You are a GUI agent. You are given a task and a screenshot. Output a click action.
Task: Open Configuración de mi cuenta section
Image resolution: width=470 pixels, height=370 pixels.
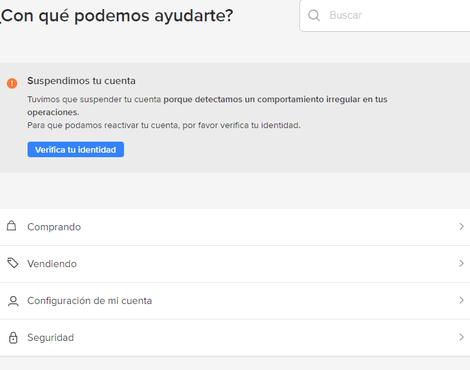[235, 301]
